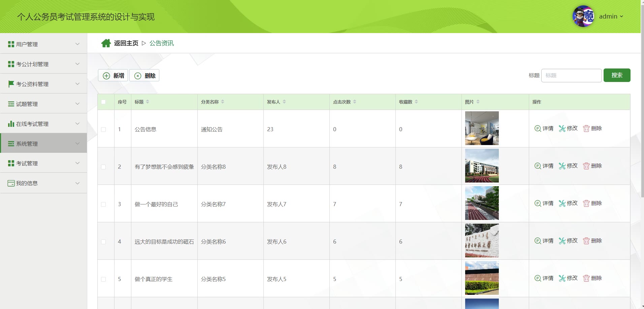The image size is (644, 309).
Task: Open the 在线考试管理 menu label
Action: click(32, 124)
